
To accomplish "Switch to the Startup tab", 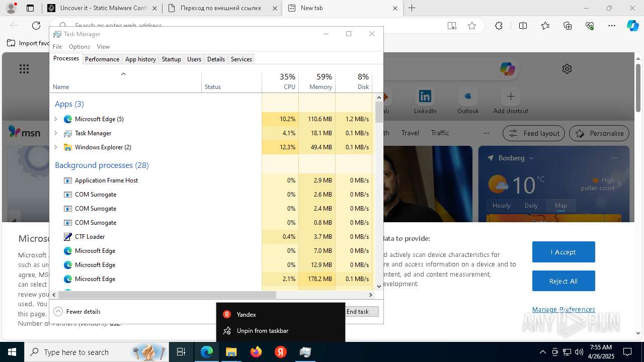I will [172, 59].
